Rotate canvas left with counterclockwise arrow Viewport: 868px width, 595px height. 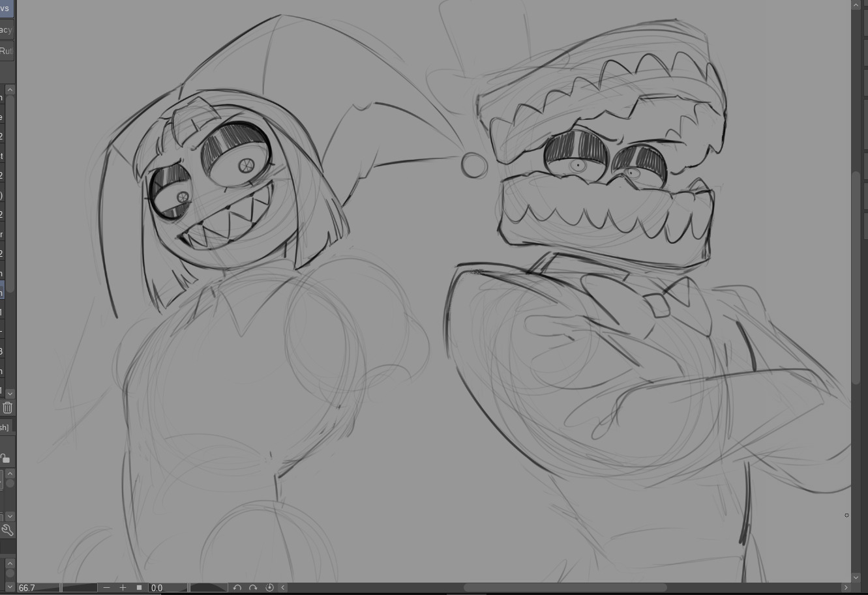[x=237, y=587]
